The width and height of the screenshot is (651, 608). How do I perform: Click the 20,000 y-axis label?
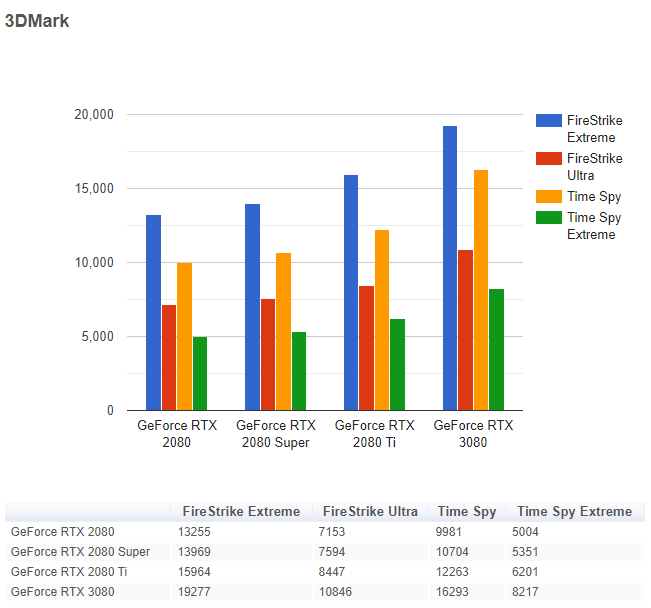coord(94,114)
